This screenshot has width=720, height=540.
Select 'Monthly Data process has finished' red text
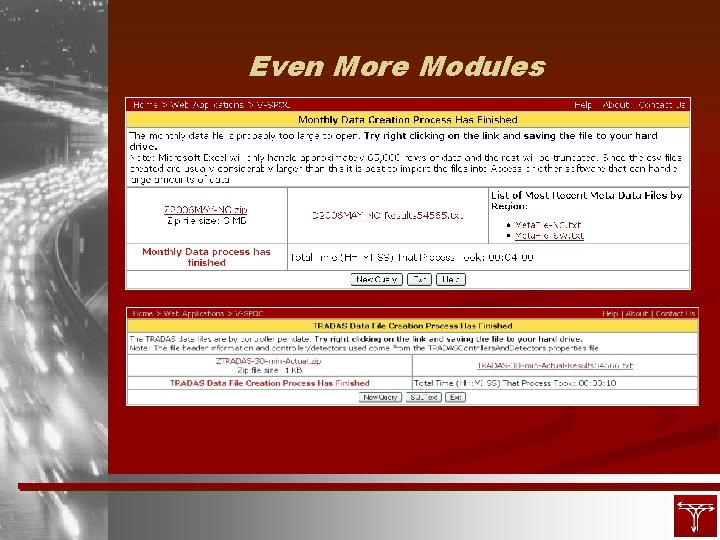[x=206, y=257]
